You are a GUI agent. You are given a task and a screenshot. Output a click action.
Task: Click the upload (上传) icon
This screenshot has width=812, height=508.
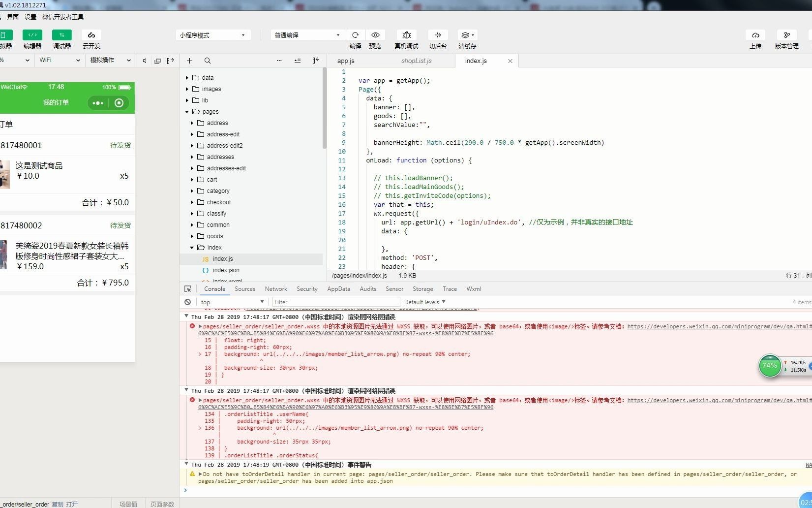[x=755, y=35]
